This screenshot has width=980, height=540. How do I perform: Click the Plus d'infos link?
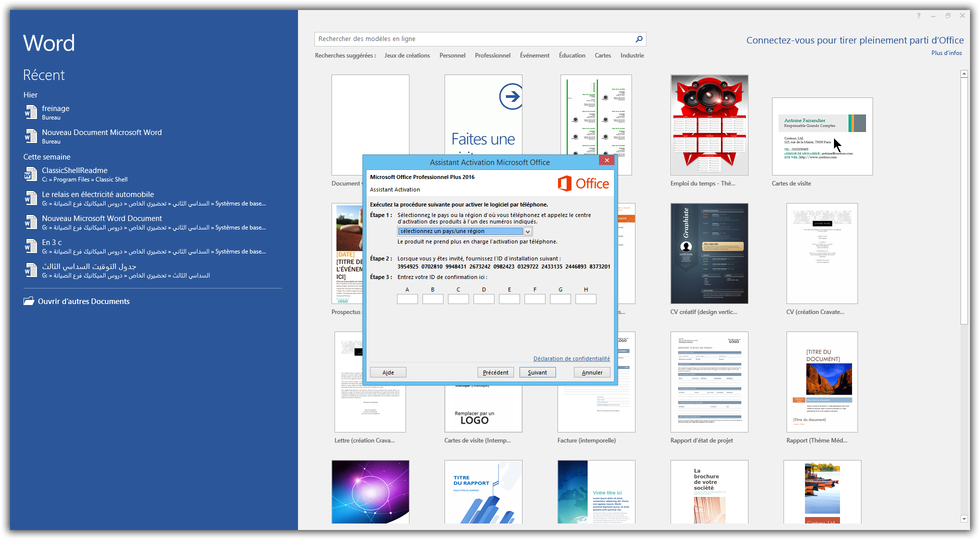[946, 53]
